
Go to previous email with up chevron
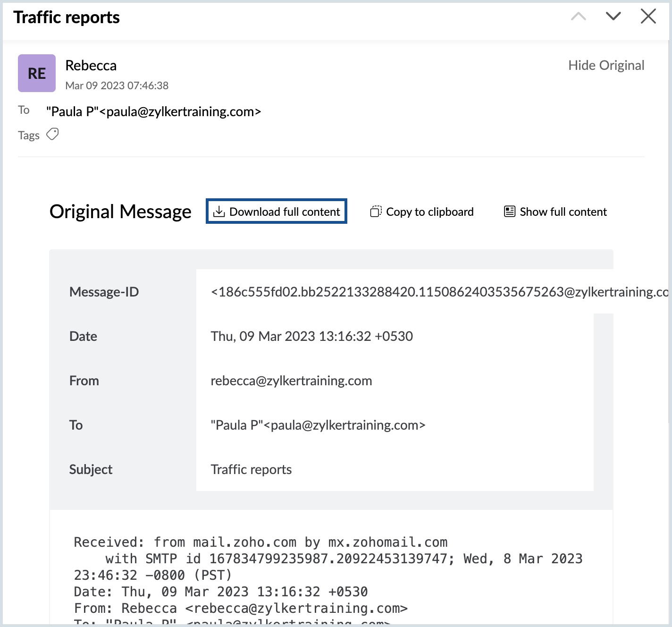click(x=578, y=17)
